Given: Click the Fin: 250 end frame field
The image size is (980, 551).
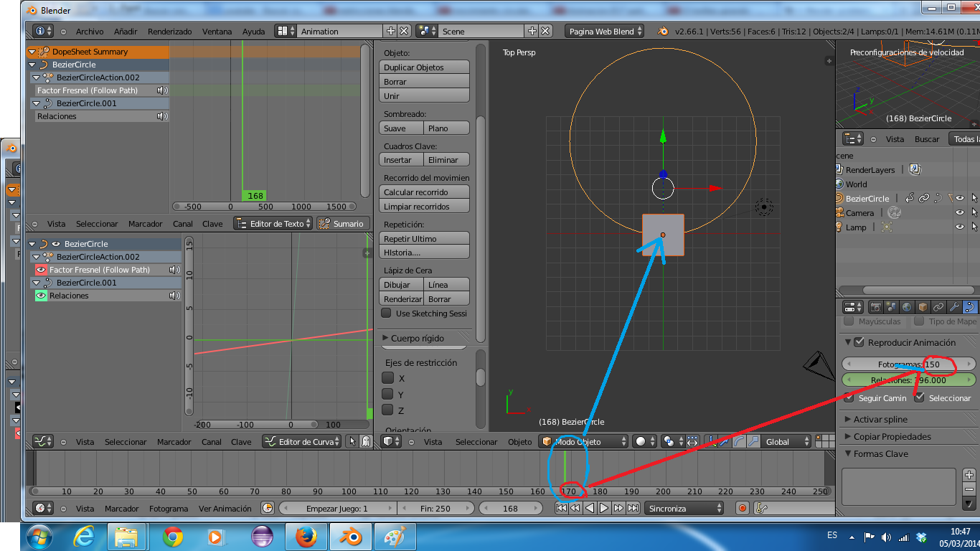Looking at the screenshot, I should click(435, 508).
